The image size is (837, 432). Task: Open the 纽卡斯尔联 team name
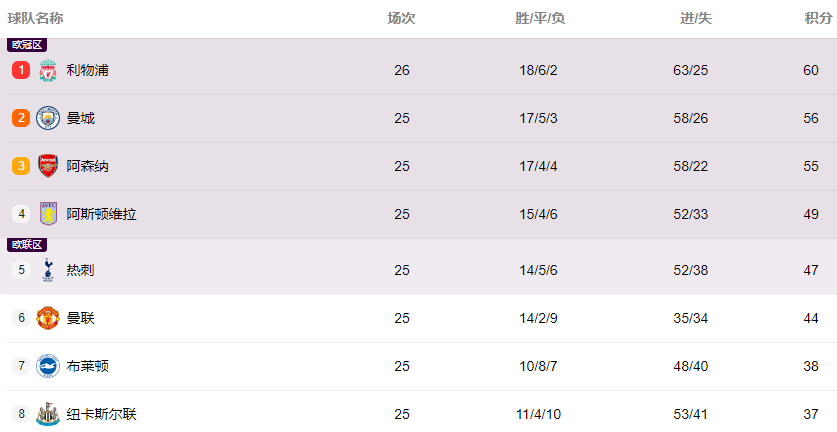(101, 414)
